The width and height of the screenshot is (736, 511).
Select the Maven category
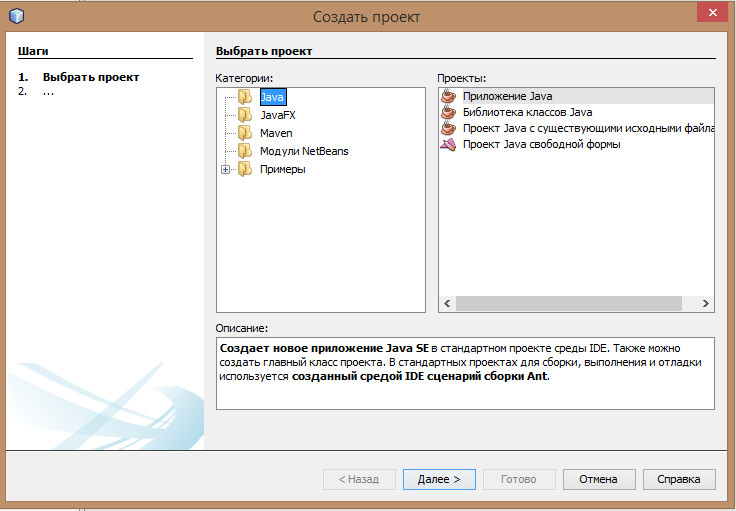click(276, 133)
